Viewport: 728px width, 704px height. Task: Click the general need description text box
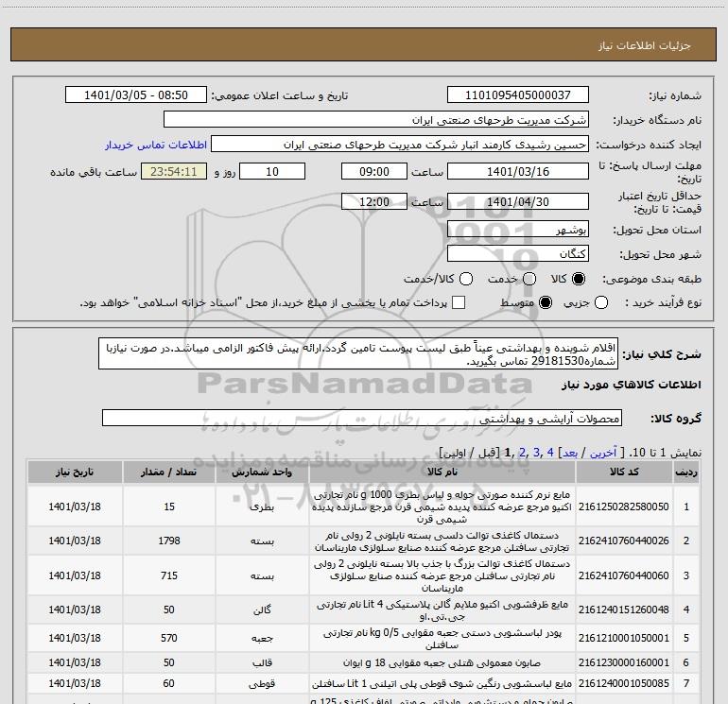click(x=358, y=353)
